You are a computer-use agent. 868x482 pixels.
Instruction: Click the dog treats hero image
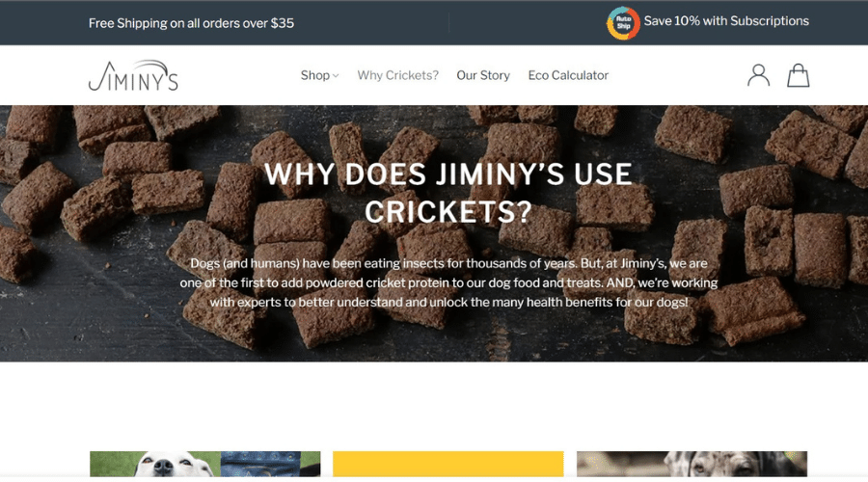(x=434, y=233)
